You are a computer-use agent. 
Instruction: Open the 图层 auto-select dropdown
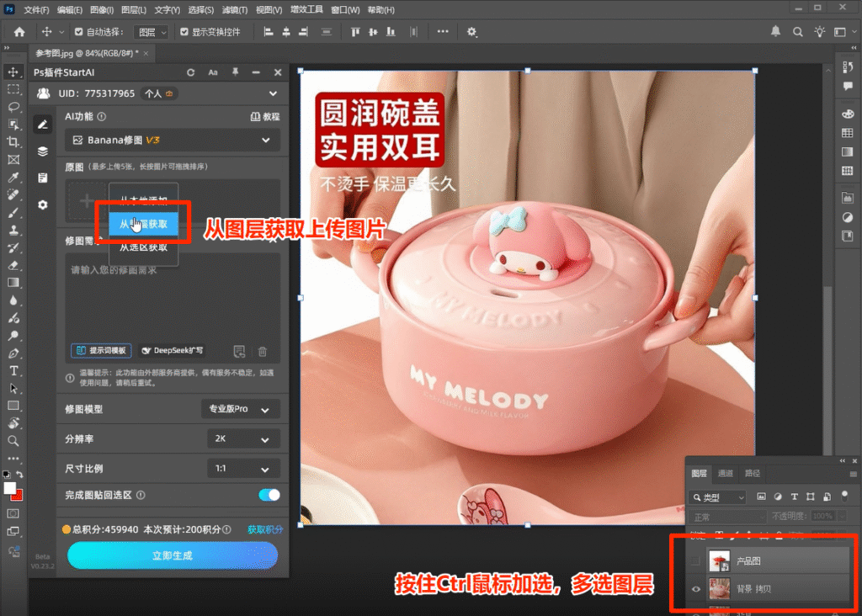[152, 33]
